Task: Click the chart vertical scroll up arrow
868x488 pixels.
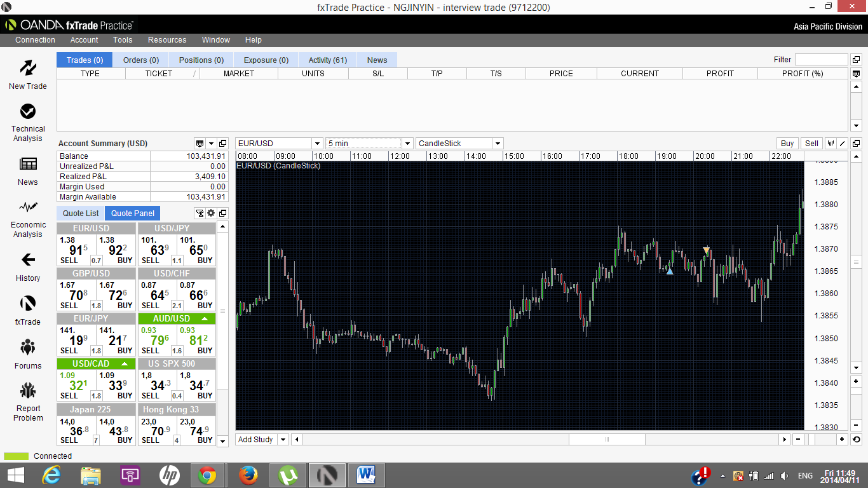Action: click(x=857, y=157)
